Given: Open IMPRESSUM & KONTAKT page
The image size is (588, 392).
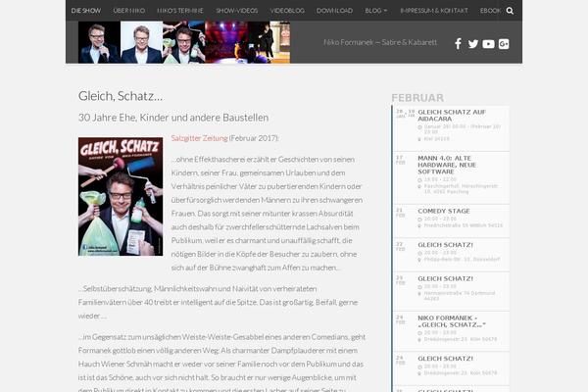Looking at the screenshot, I should [x=434, y=11].
